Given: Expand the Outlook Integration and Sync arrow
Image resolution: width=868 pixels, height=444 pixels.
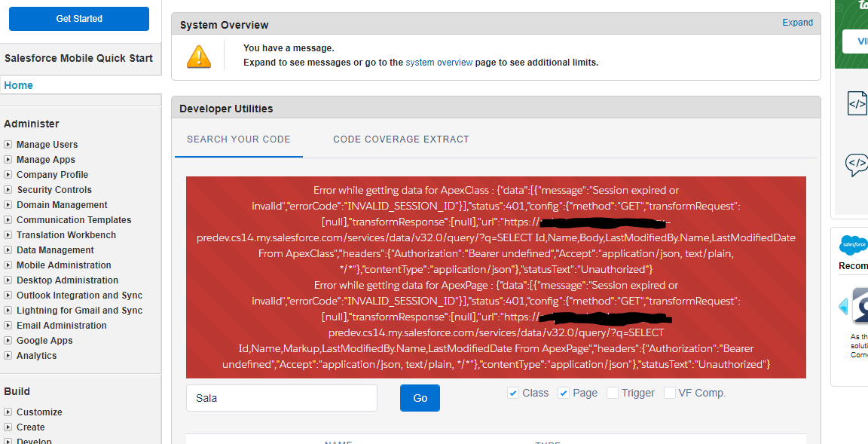Looking at the screenshot, I should [x=8, y=295].
